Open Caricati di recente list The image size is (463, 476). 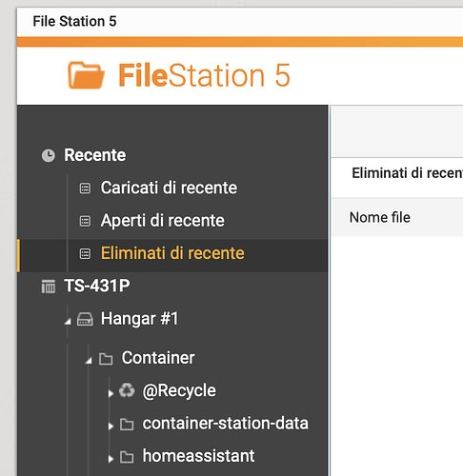click(169, 188)
